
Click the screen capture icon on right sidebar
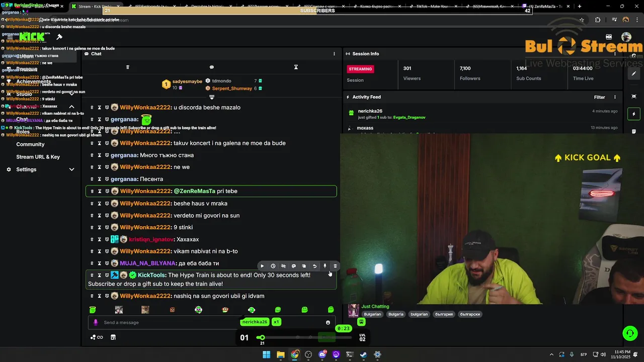point(634,96)
